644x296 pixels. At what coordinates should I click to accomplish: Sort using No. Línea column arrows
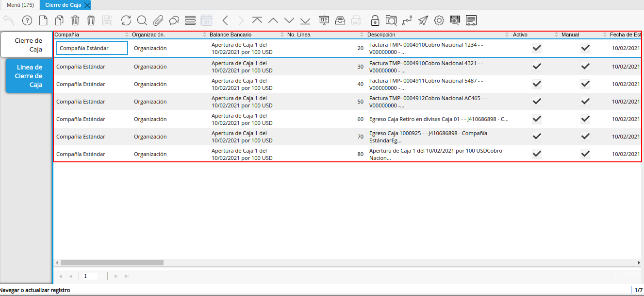[362, 35]
